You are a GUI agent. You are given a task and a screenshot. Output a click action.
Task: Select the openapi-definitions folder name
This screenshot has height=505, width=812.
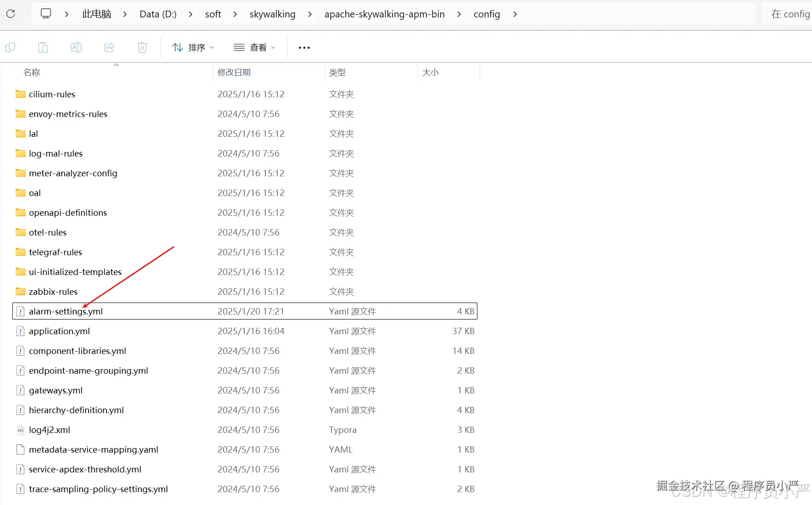point(68,213)
